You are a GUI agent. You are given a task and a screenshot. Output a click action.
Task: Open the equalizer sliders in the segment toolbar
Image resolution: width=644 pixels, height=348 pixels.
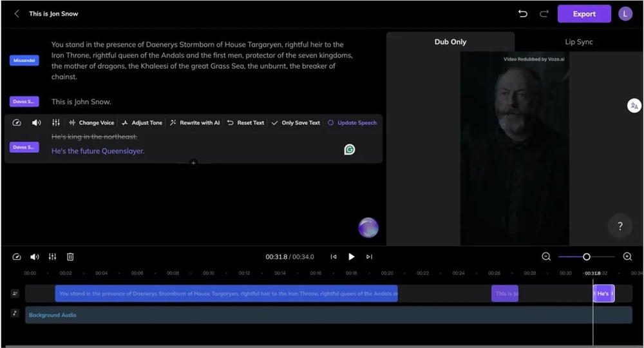pyautogui.click(x=56, y=122)
